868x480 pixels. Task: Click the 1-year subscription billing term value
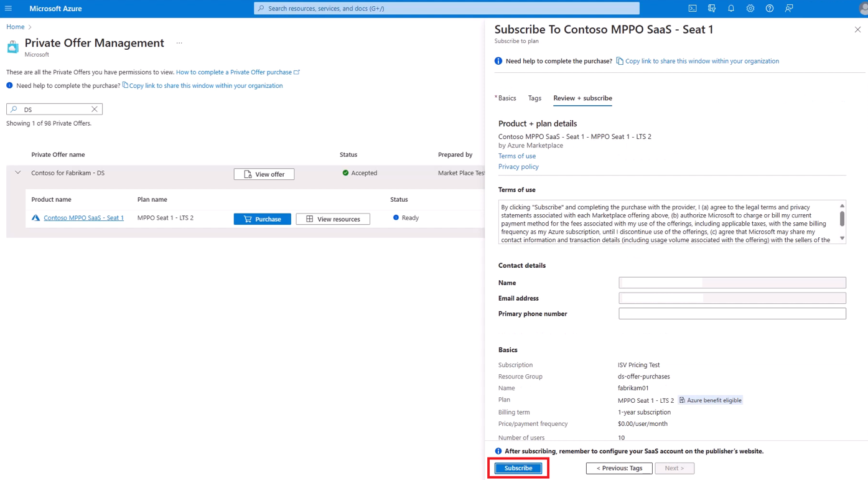coord(644,412)
